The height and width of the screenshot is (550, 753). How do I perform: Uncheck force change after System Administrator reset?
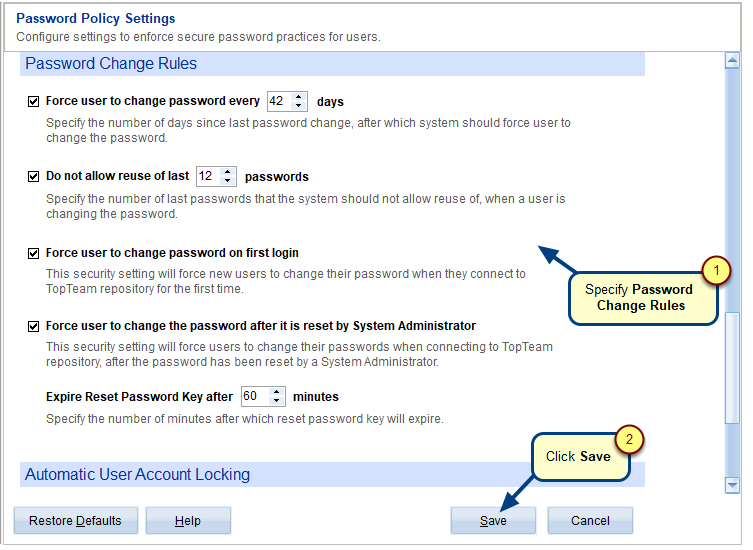[x=33, y=327]
